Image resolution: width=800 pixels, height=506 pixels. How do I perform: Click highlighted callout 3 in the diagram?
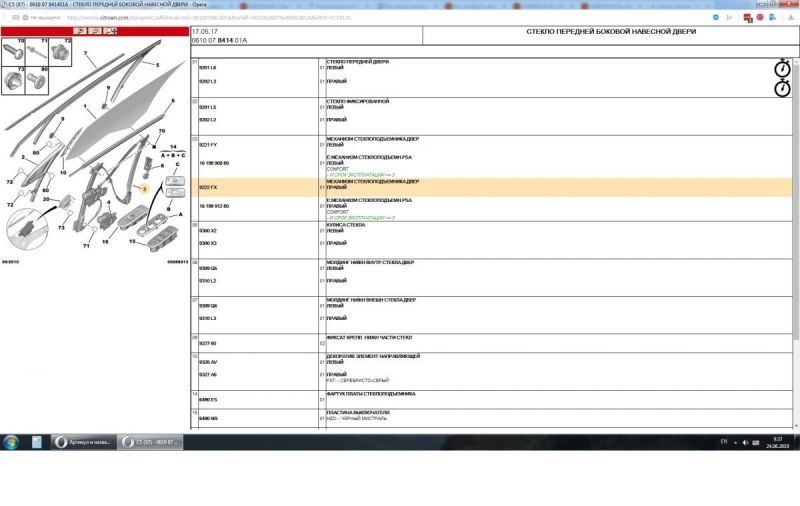143,188
